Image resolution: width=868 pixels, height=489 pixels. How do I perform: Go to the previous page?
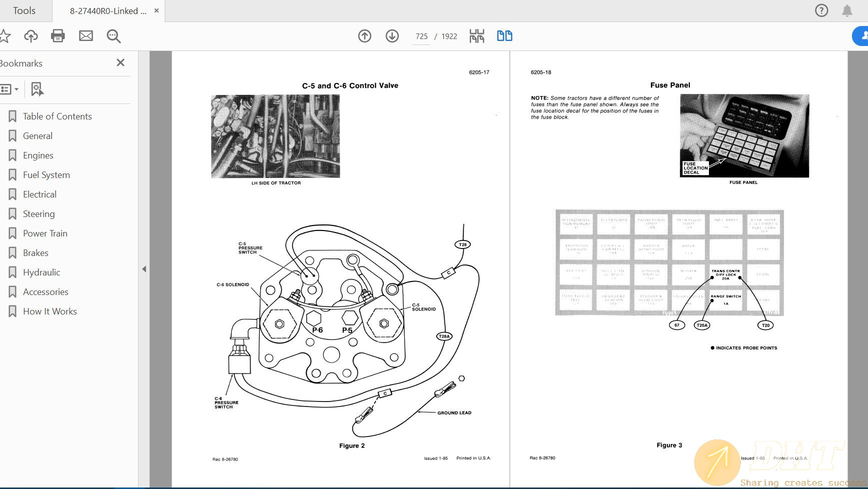coord(365,35)
